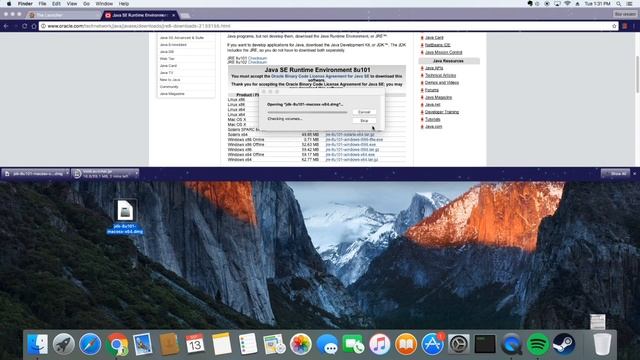Open jdk-8u101 dmg download item

click(36, 173)
